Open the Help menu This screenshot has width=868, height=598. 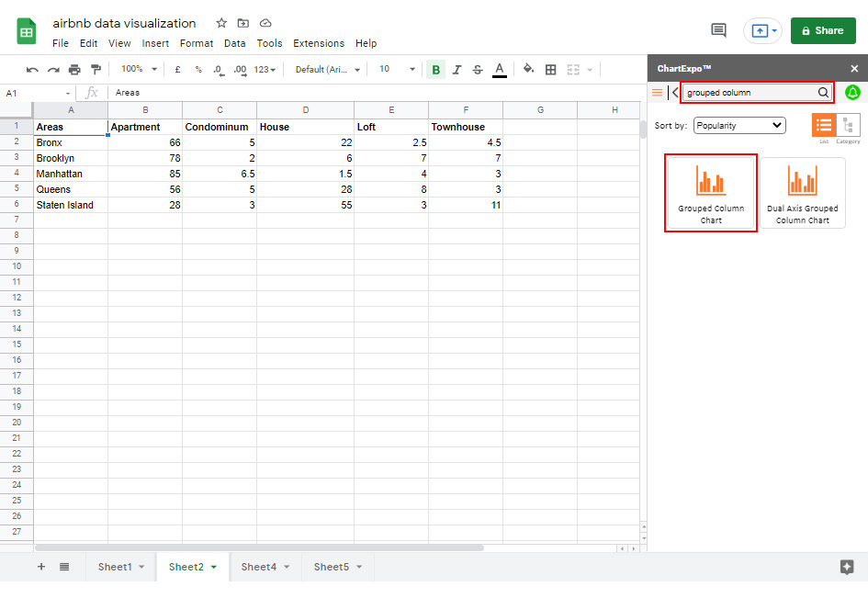click(x=366, y=43)
